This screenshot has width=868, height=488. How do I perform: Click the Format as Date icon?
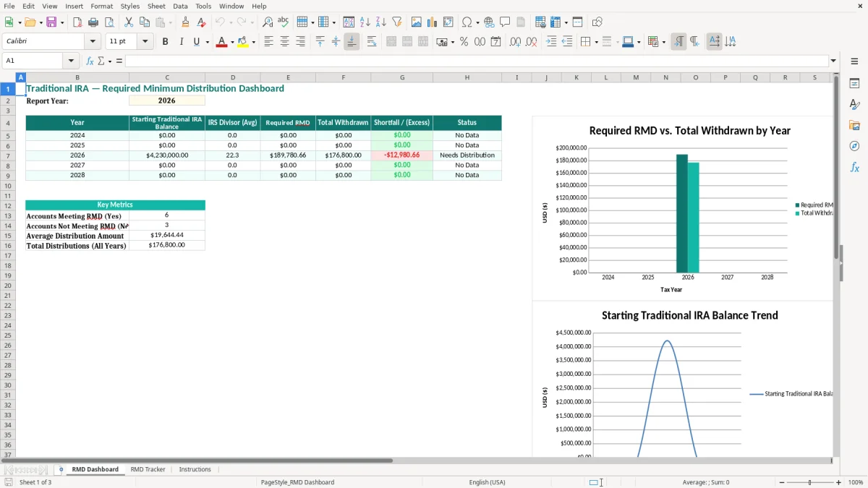click(x=495, y=42)
